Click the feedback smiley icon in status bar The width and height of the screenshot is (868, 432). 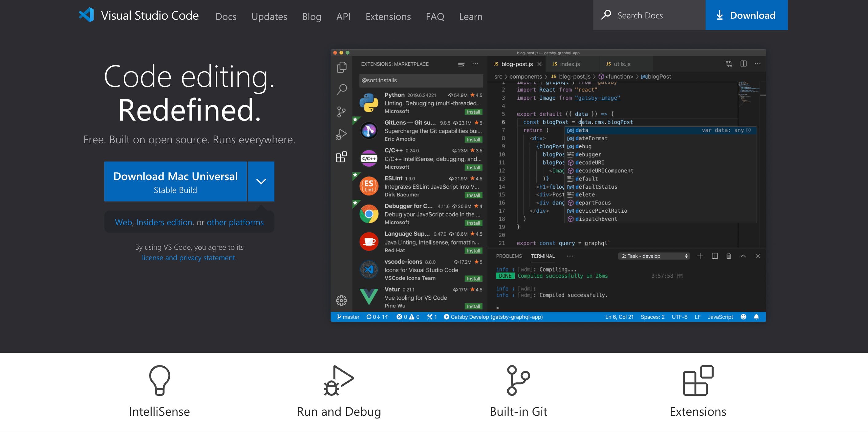point(743,317)
